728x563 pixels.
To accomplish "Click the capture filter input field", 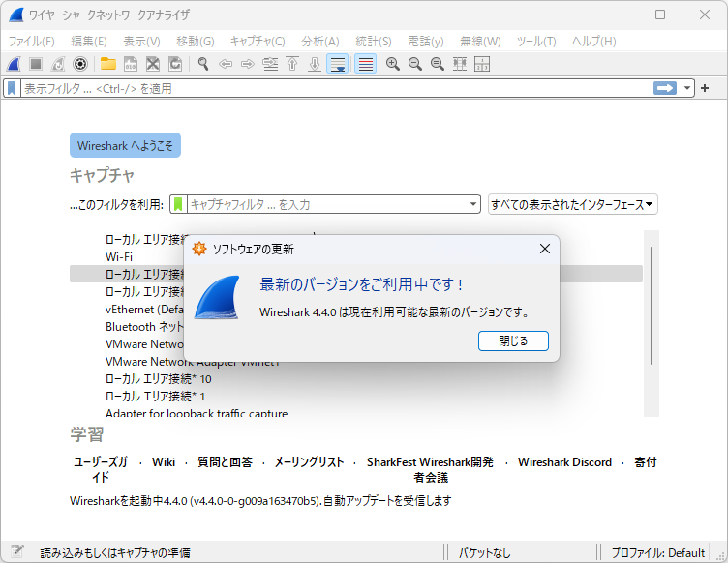I will tap(327, 204).
